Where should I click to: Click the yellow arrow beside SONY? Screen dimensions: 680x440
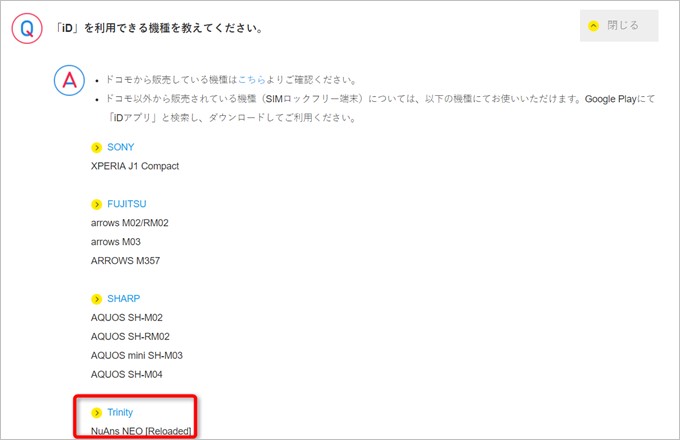pos(97,147)
